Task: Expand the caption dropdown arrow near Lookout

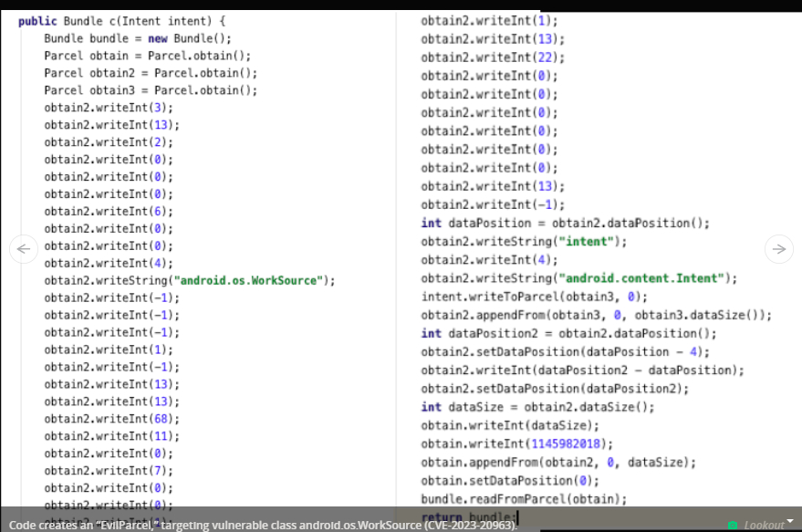Action: click(x=790, y=521)
